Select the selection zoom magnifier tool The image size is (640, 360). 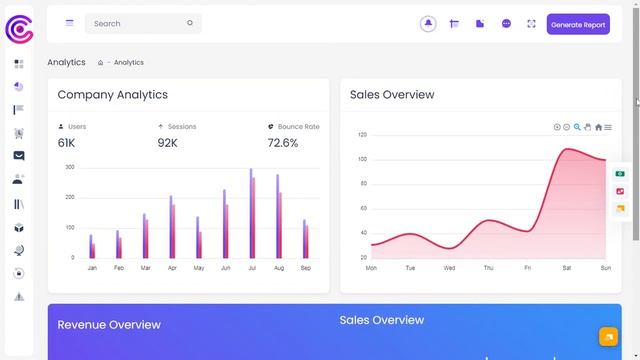click(x=577, y=127)
